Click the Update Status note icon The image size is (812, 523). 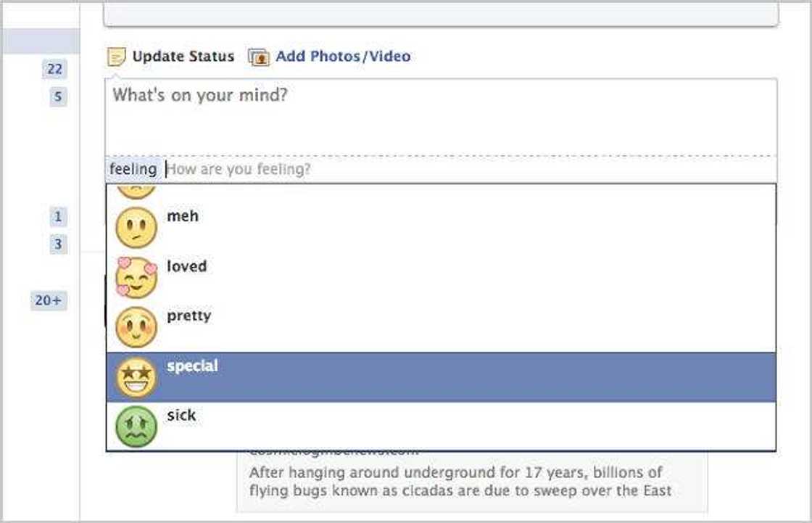click(116, 57)
